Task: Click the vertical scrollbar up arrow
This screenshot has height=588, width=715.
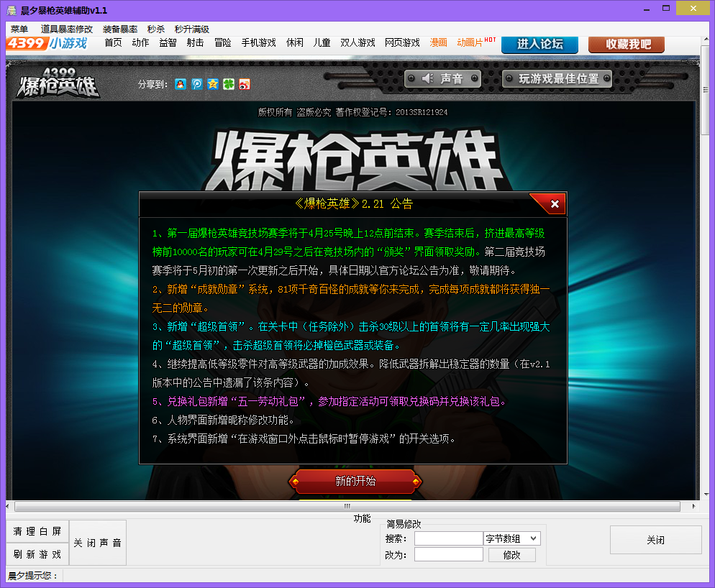Action: point(706,40)
